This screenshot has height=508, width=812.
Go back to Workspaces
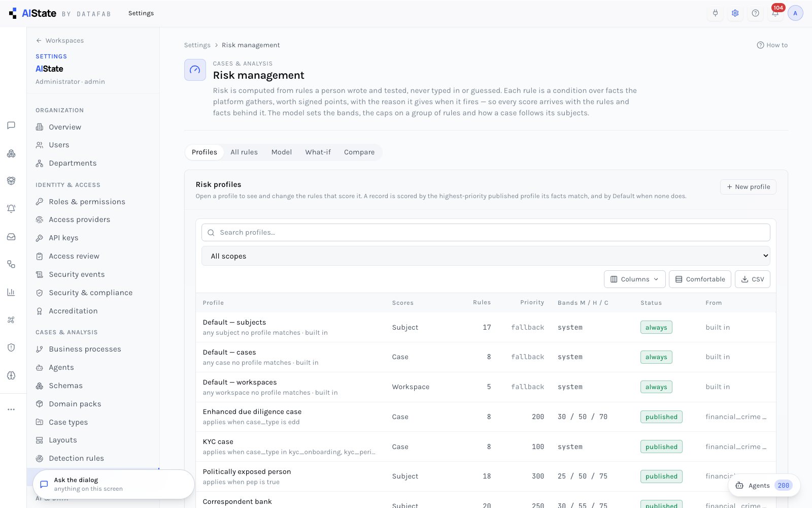coord(60,41)
